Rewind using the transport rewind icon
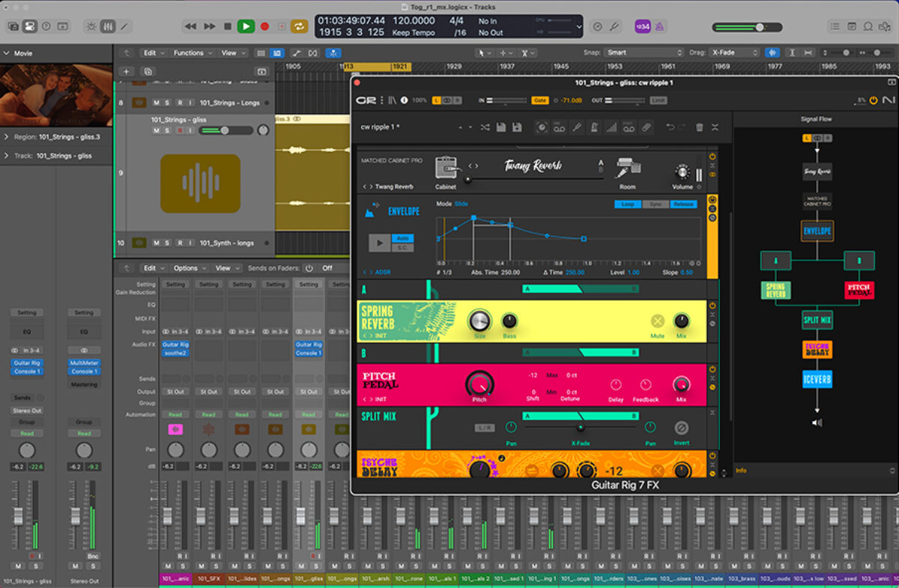899x588 pixels. point(191,26)
